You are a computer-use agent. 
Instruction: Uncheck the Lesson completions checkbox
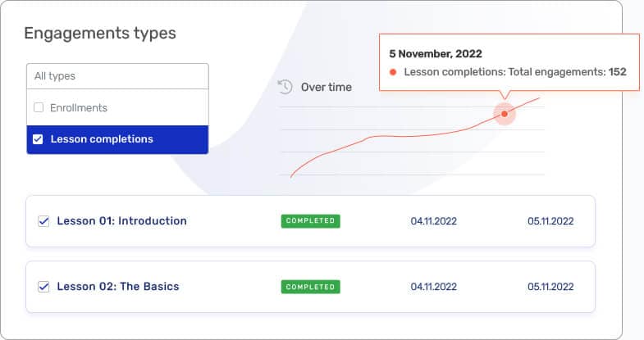(x=38, y=139)
